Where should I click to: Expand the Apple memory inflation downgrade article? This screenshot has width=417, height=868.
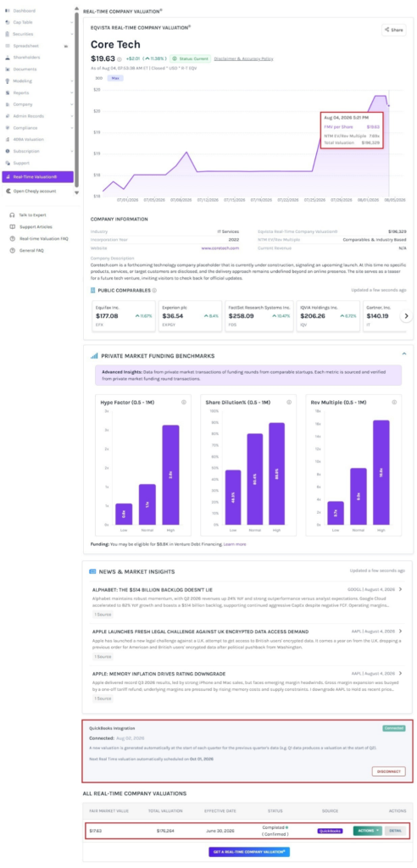click(400, 673)
